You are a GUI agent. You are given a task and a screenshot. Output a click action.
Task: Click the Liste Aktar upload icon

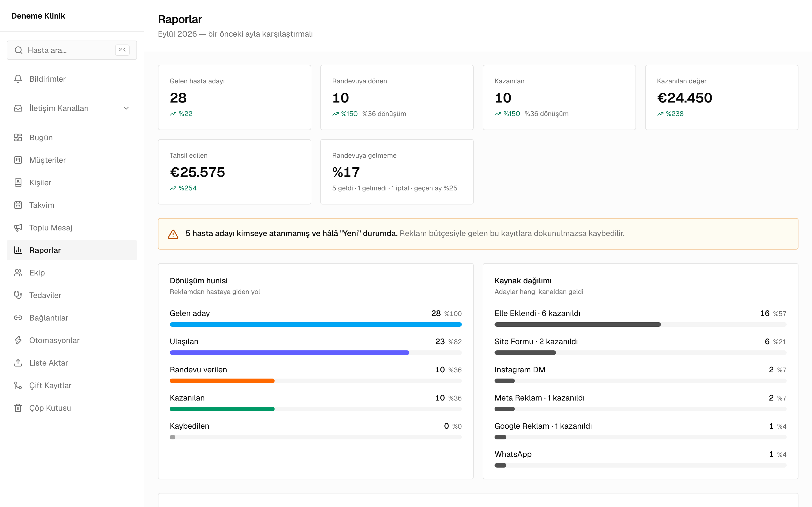click(x=18, y=363)
